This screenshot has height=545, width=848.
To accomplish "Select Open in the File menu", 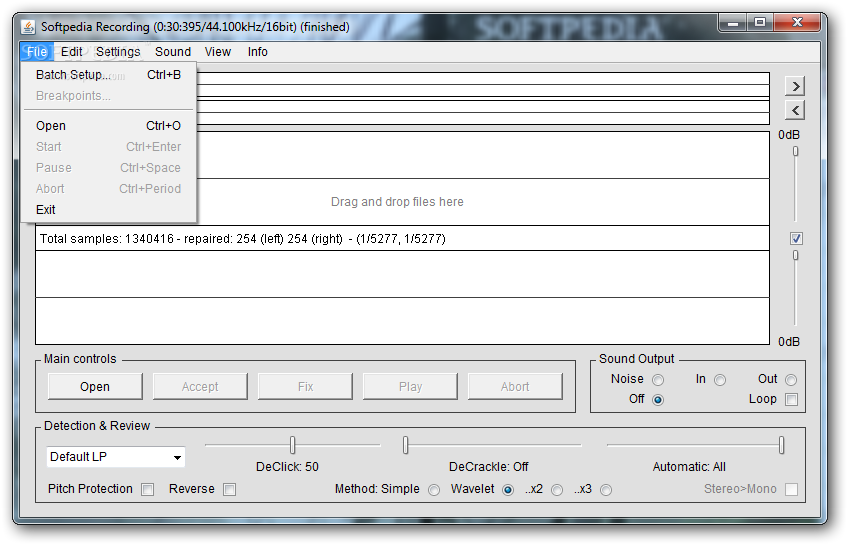I will point(109,125).
